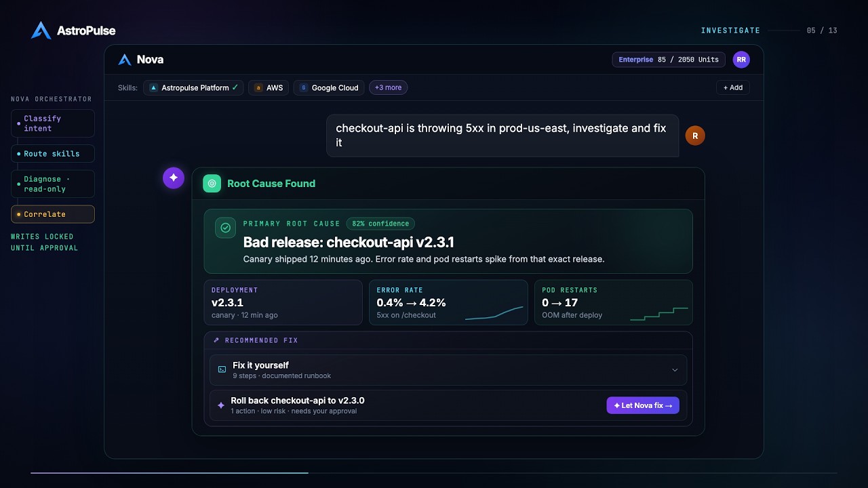Click the Skills: label
Image resolution: width=868 pixels, height=488 pixels.
tap(127, 87)
